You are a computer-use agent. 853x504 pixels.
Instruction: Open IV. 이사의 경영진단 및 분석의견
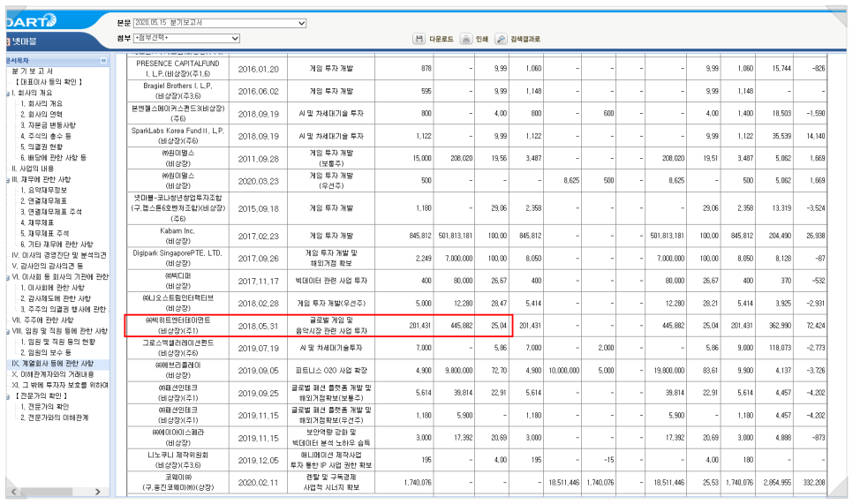coord(59,255)
